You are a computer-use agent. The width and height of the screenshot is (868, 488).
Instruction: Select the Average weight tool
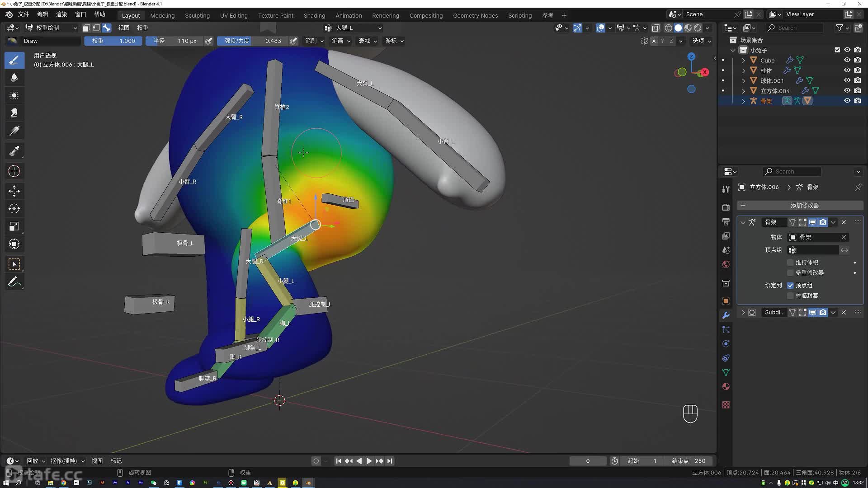tap(14, 95)
